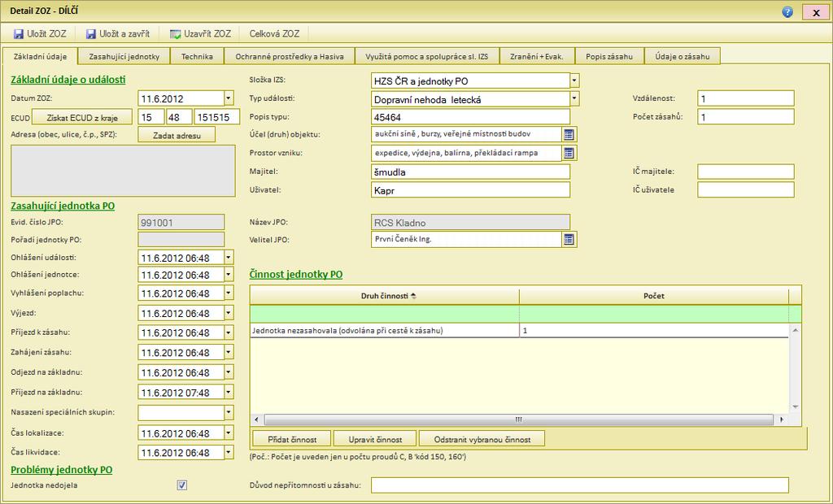
Task: Close the Detail ZOZ dialog
Action: point(817,12)
